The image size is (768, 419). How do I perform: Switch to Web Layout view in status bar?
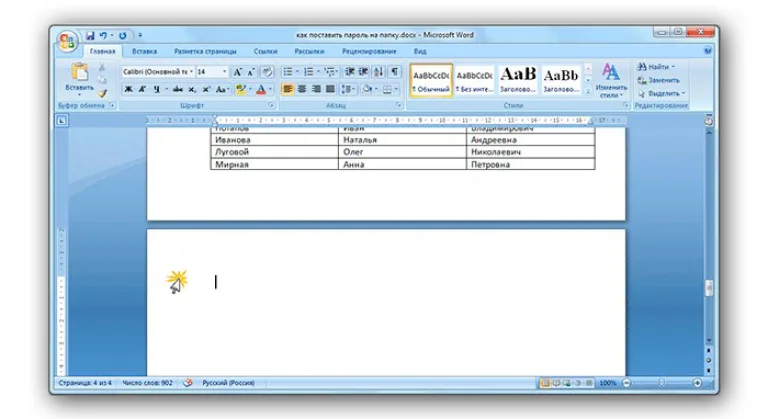pyautogui.click(x=567, y=383)
